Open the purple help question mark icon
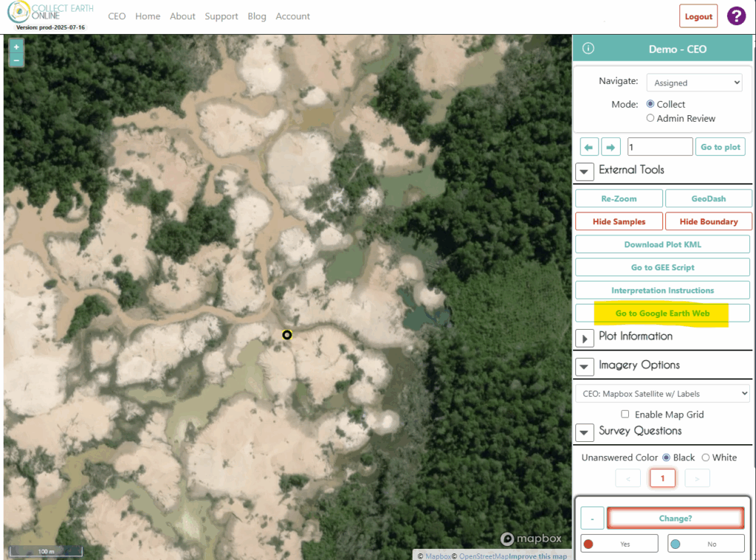Viewport: 756px width, 560px height. coord(736,15)
